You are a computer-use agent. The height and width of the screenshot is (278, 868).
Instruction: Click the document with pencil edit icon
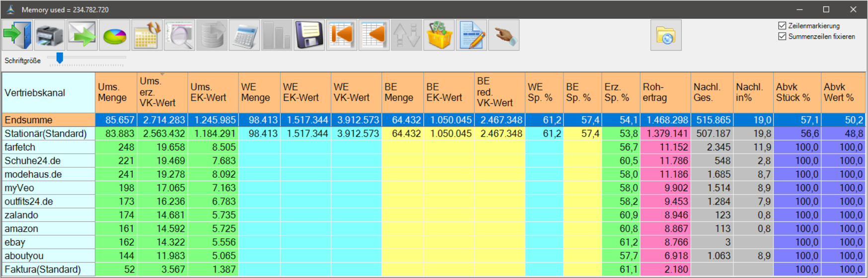[471, 35]
